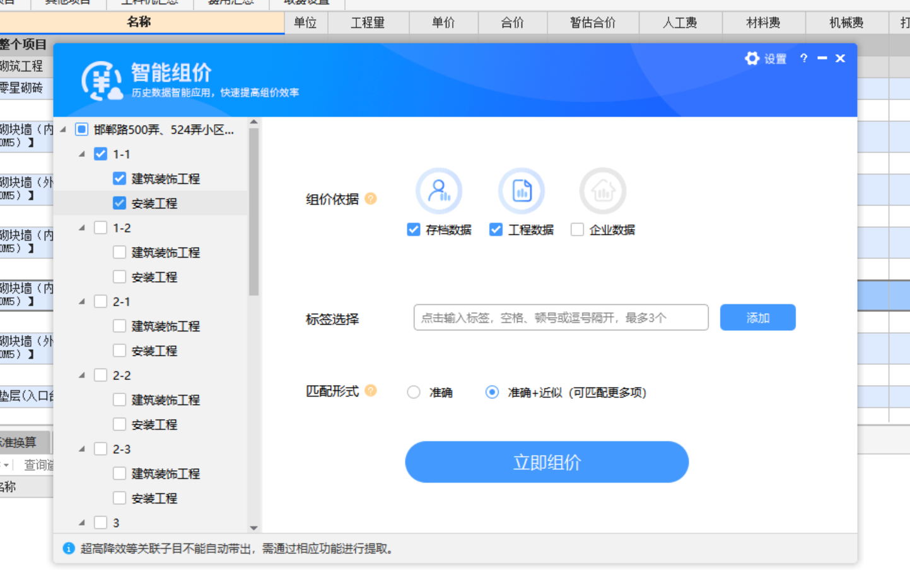The width and height of the screenshot is (910, 588).
Task: Check the 2-1 checkbox
Action: tap(100, 301)
